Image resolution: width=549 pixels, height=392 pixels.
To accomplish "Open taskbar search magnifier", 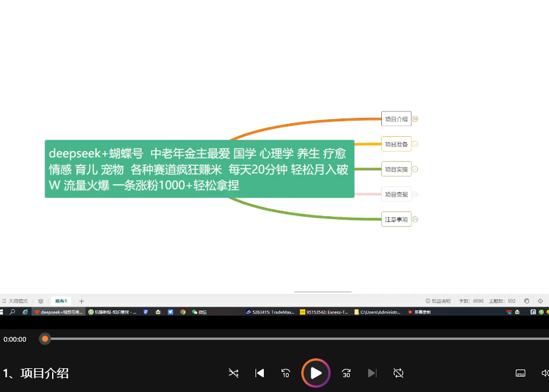I will point(12,312).
